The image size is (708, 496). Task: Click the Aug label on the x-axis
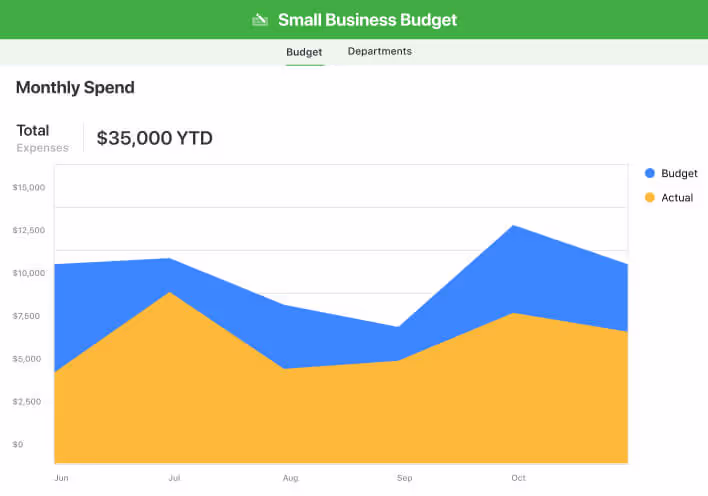coord(291,478)
